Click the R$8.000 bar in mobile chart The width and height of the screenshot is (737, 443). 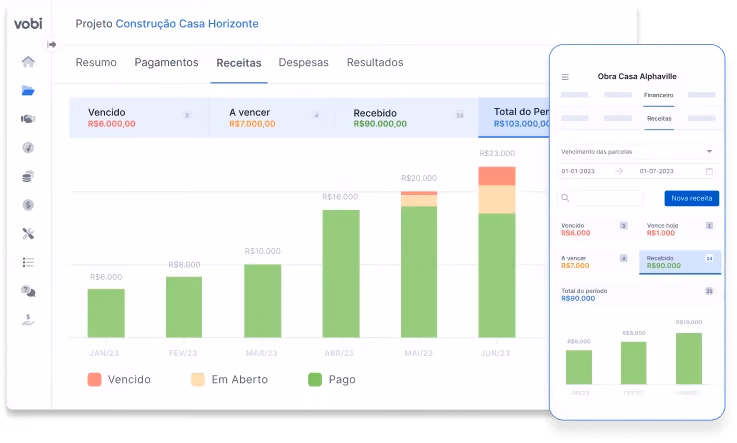(x=634, y=363)
